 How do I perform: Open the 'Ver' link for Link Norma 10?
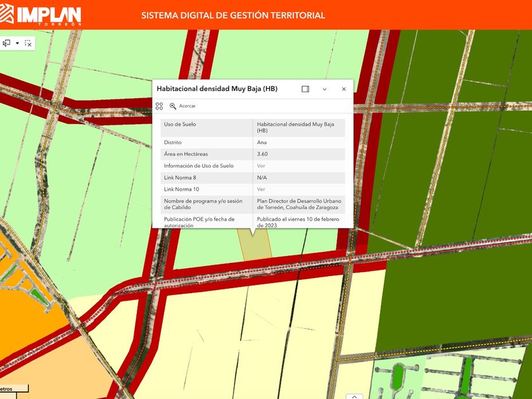tap(261, 189)
